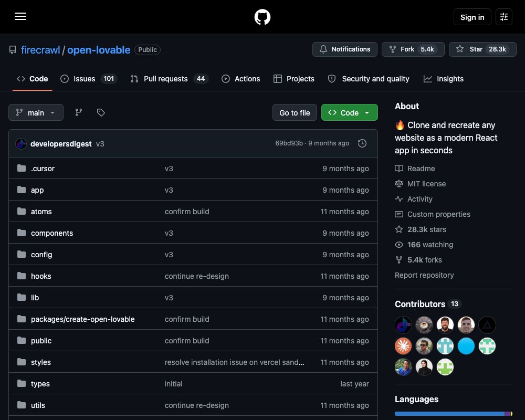Viewport: 525px width, 420px height.
Task: Click the folder icon beside styles
Action: coord(22,362)
